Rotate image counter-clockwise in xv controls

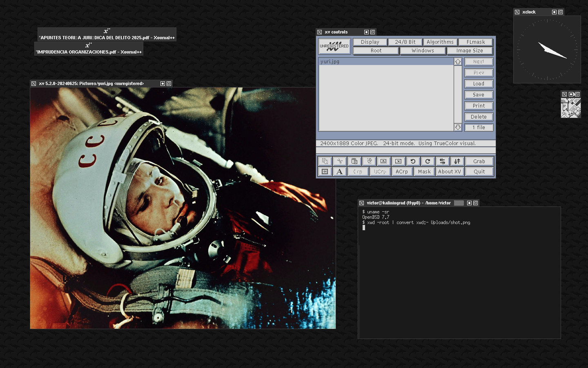point(413,161)
